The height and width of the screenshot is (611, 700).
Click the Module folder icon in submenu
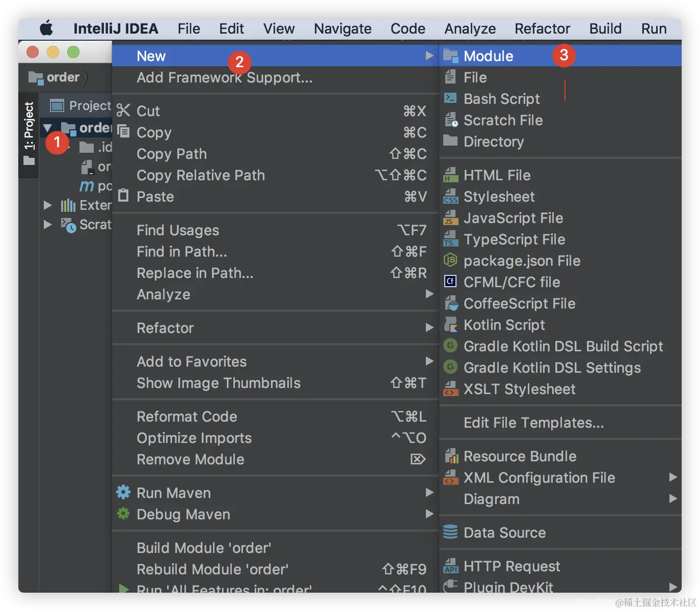click(450, 55)
